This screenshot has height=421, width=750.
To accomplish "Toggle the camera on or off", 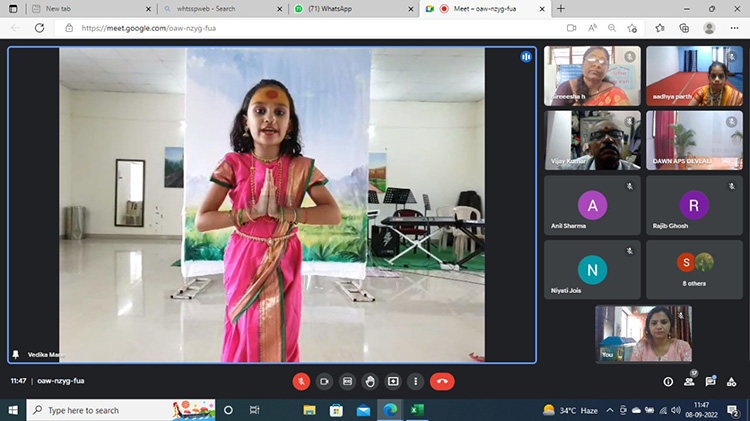I will click(324, 381).
